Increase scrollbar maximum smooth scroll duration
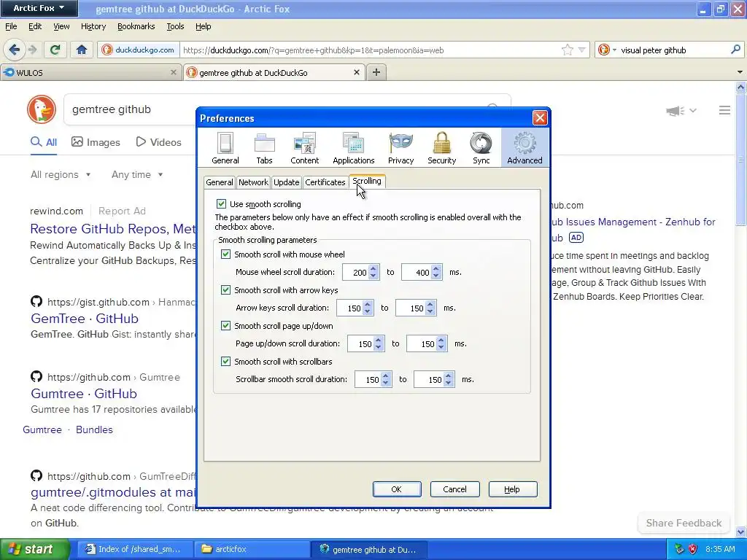 point(449,376)
